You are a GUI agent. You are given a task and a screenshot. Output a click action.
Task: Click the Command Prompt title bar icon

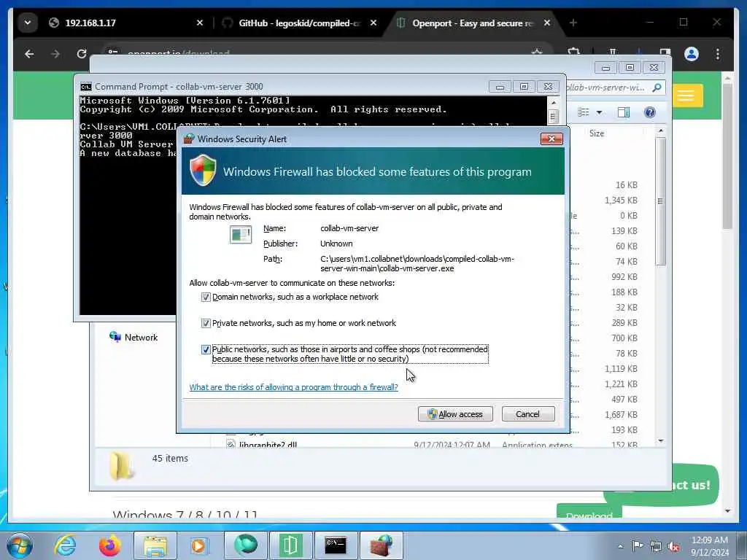click(86, 87)
